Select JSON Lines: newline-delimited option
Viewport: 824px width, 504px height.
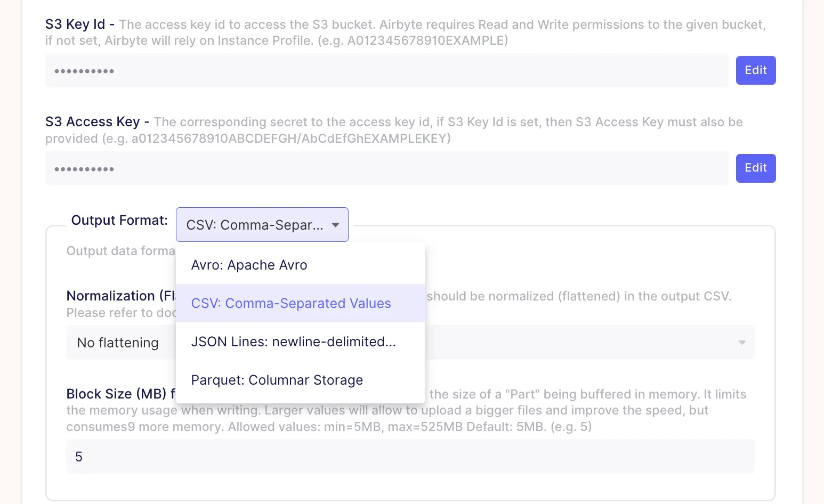(293, 342)
